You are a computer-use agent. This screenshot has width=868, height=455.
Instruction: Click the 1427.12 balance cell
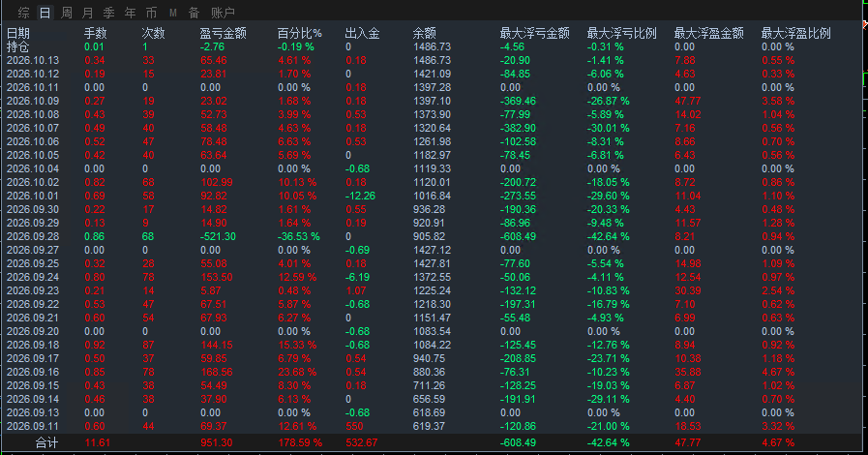click(433, 250)
